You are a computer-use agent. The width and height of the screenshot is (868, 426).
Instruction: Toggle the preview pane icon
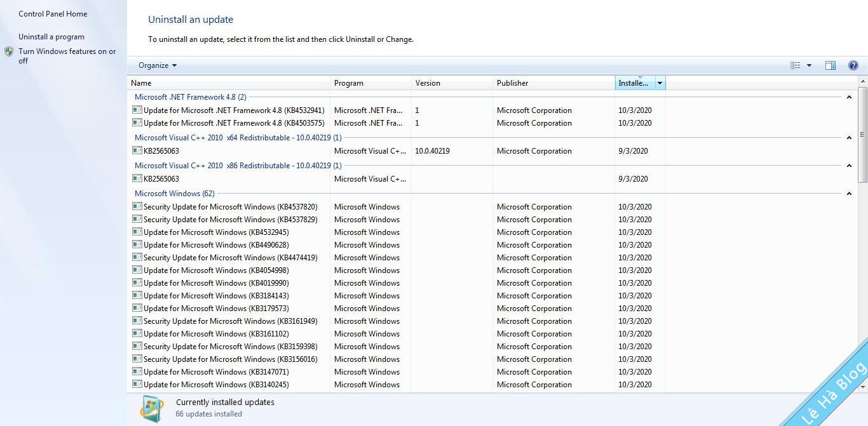831,65
